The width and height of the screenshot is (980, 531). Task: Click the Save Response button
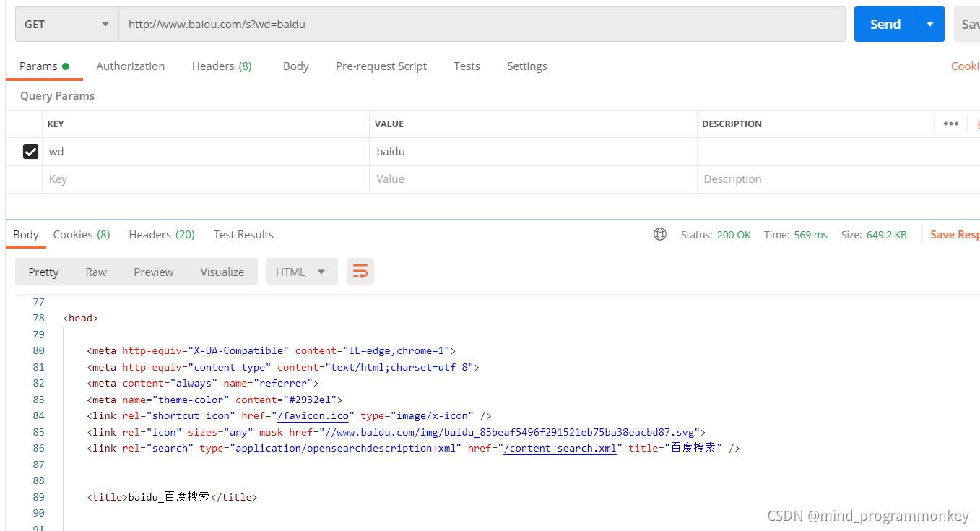(955, 234)
